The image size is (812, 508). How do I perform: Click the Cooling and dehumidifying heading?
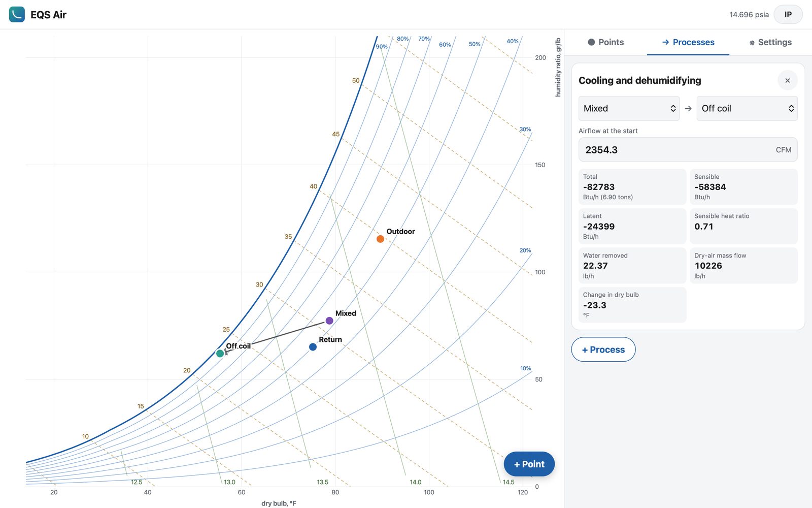point(640,80)
